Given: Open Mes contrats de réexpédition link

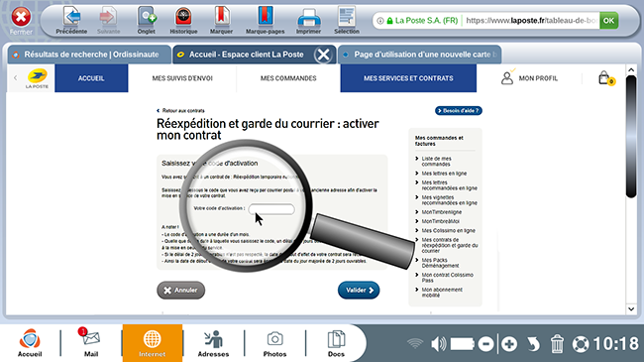Looking at the screenshot, I should click(x=450, y=245).
